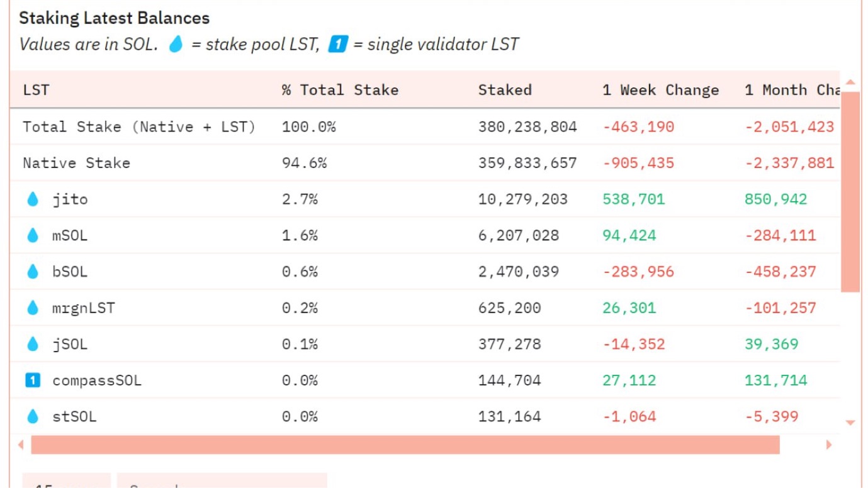Click the table's scroll down arrow

[850, 423]
